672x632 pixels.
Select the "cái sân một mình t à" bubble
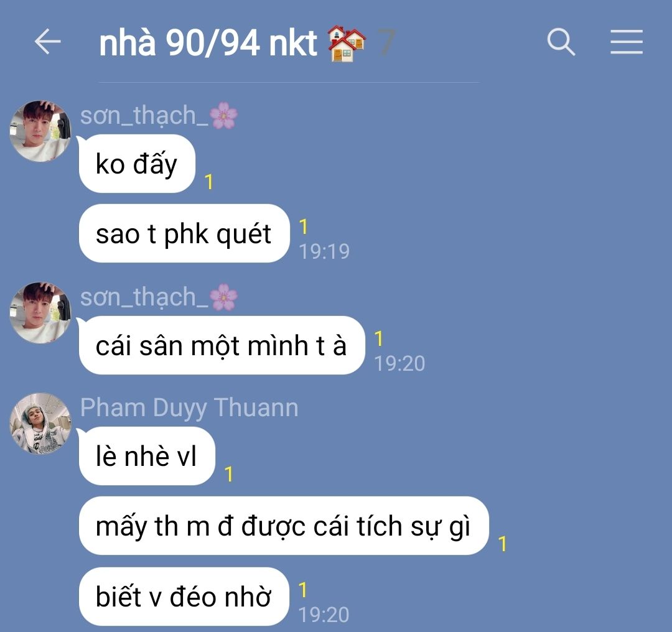[x=222, y=345]
